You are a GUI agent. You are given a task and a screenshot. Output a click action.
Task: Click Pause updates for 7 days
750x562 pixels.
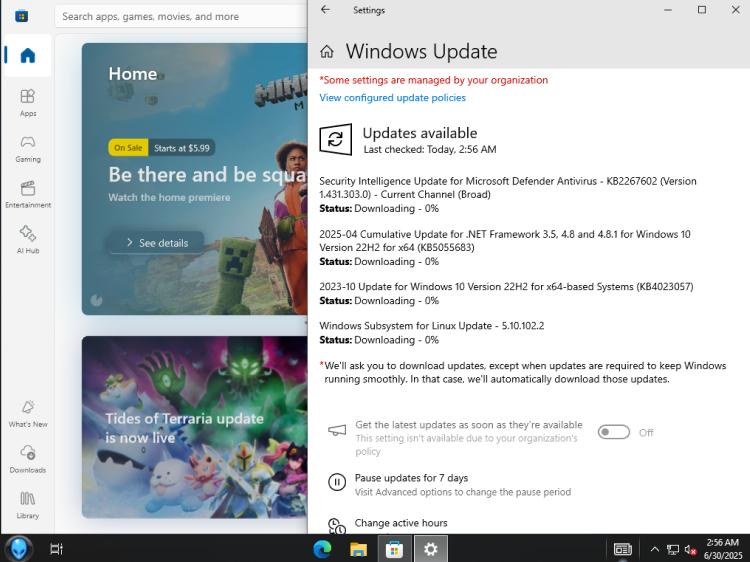coord(411,478)
